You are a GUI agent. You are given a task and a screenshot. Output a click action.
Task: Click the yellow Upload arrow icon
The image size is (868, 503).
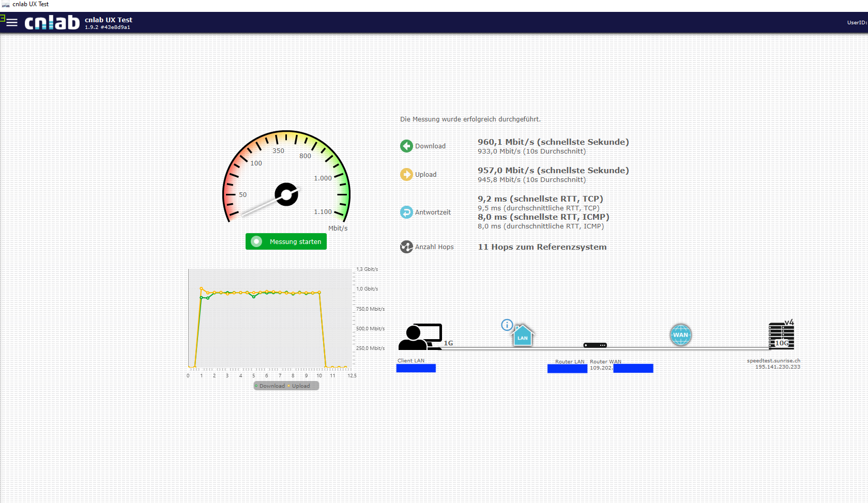[x=406, y=175]
